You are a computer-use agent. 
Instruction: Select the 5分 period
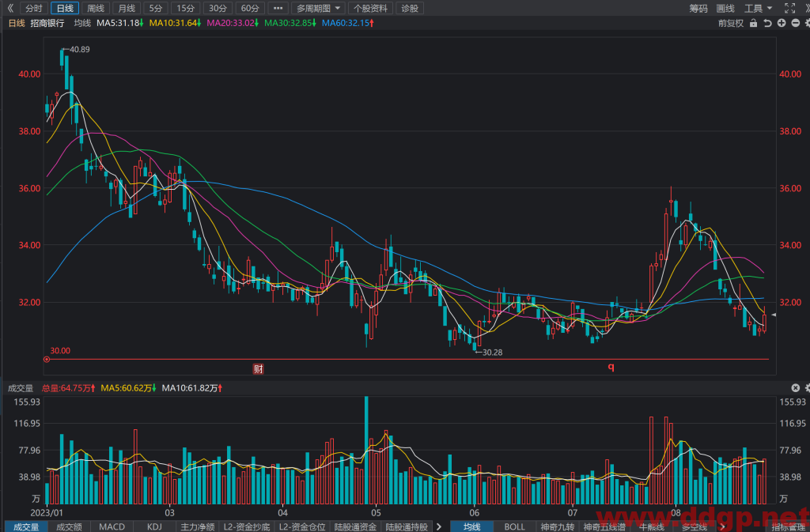click(156, 8)
